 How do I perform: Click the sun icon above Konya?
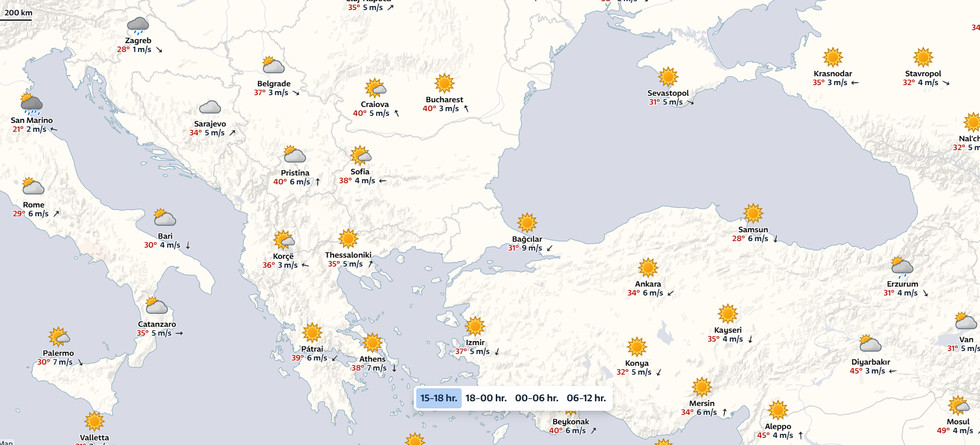(x=637, y=347)
